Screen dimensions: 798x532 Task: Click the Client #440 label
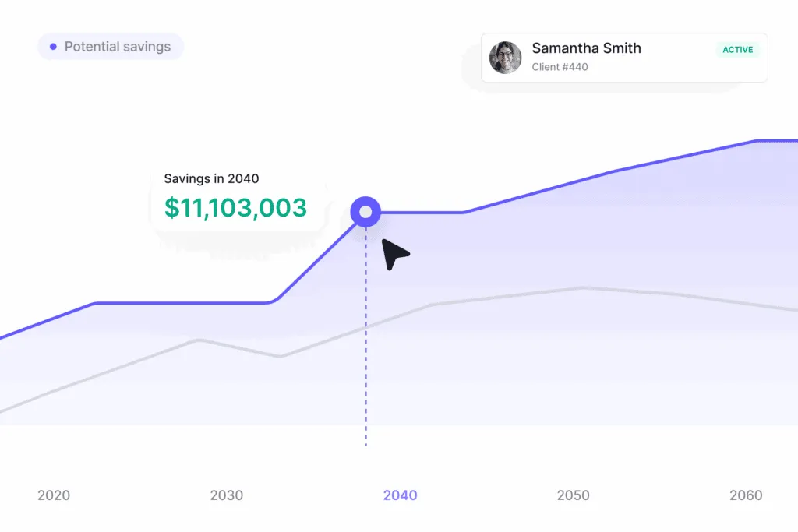pyautogui.click(x=560, y=67)
